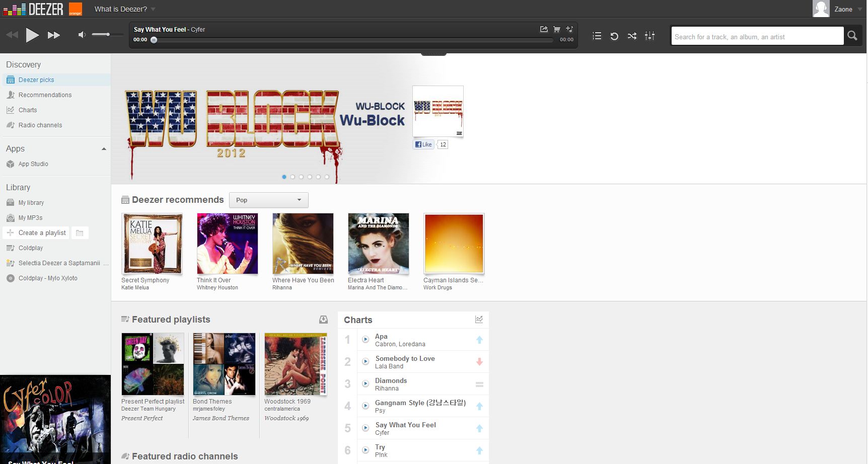Open Woodstock 1969 playlist cover
The image size is (868, 464).
(x=296, y=364)
